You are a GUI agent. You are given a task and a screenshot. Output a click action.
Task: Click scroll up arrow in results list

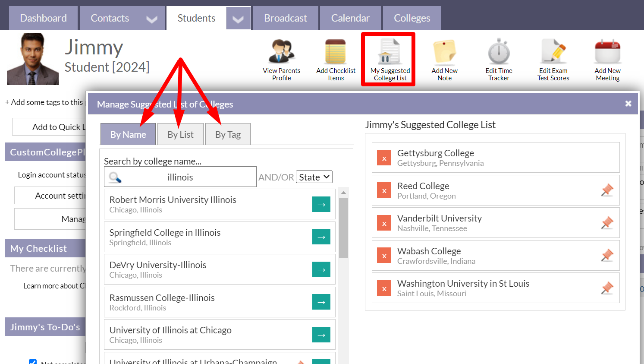coord(343,193)
